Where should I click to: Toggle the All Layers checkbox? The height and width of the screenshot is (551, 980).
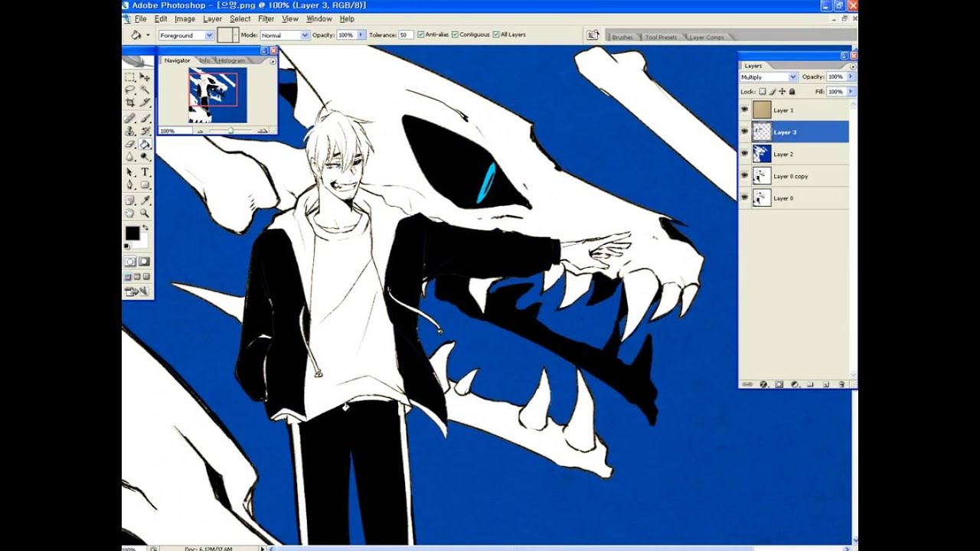pos(496,34)
